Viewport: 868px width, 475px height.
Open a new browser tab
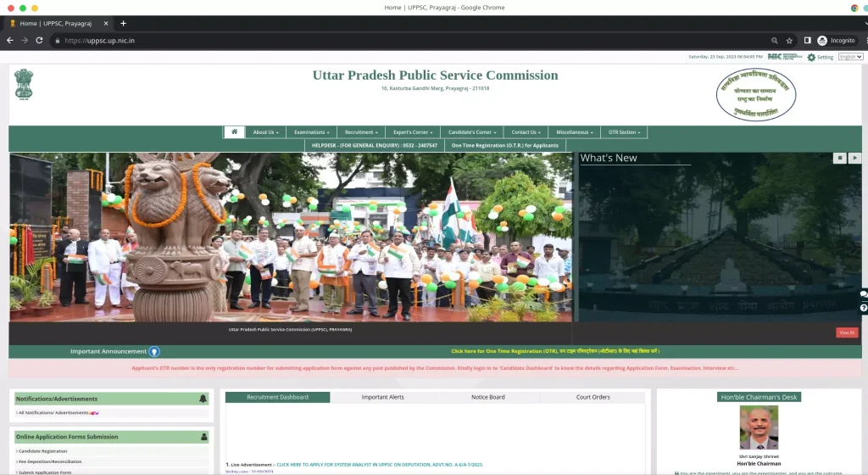pos(124,23)
